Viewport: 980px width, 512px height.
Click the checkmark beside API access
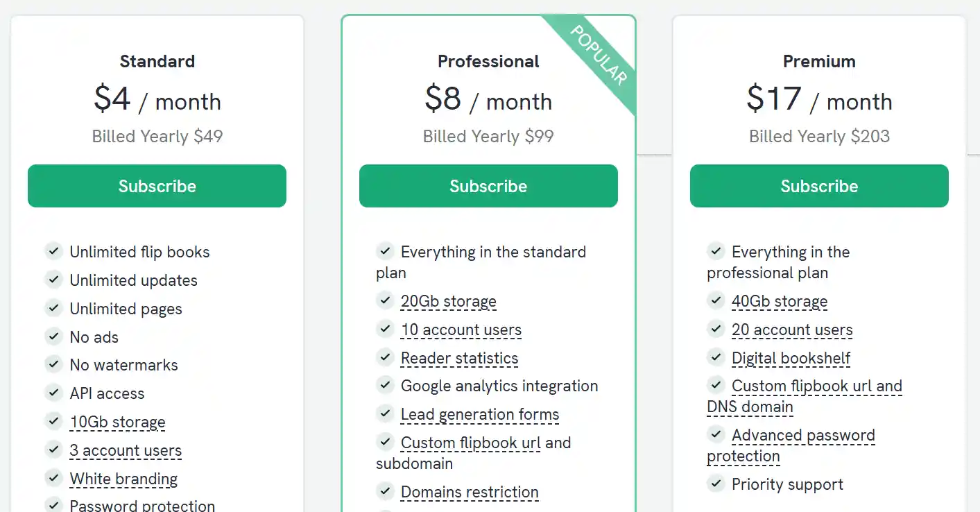click(53, 393)
